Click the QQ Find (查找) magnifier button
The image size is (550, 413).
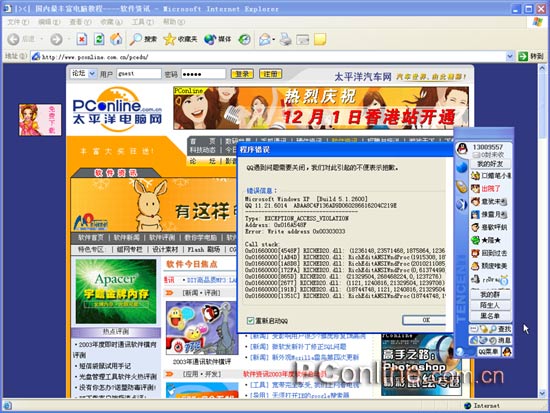pyautogui.click(x=501, y=329)
